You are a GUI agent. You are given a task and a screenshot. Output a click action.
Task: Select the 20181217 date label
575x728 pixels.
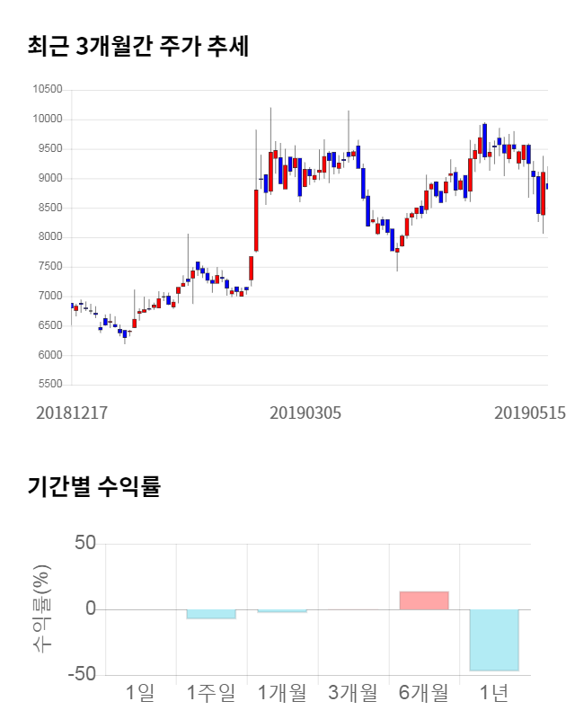point(72,413)
